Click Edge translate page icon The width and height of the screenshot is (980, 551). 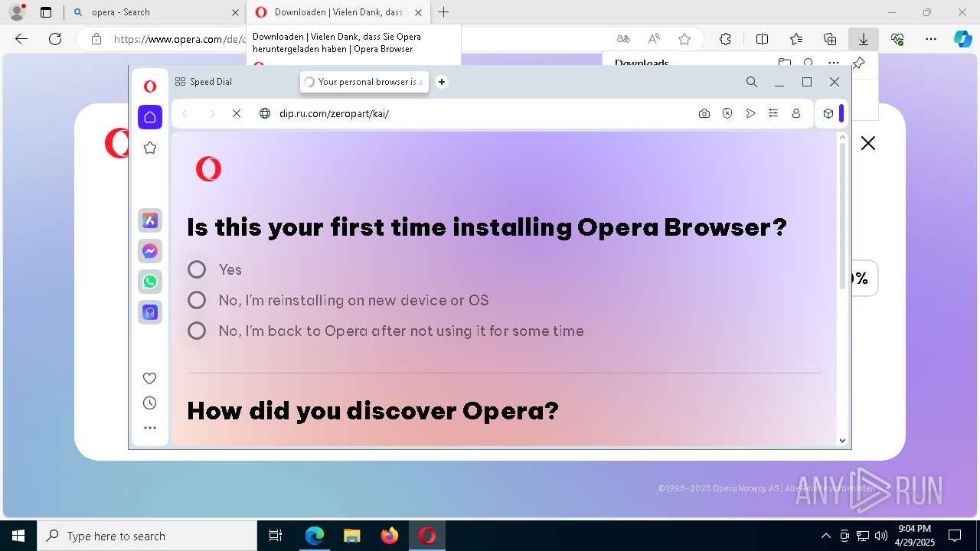coord(623,39)
